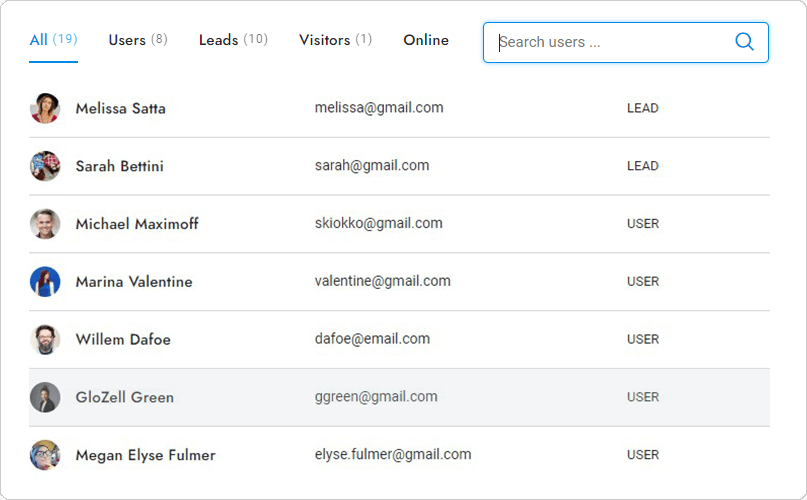Click Sarah Bettini's profile avatar

(45, 166)
